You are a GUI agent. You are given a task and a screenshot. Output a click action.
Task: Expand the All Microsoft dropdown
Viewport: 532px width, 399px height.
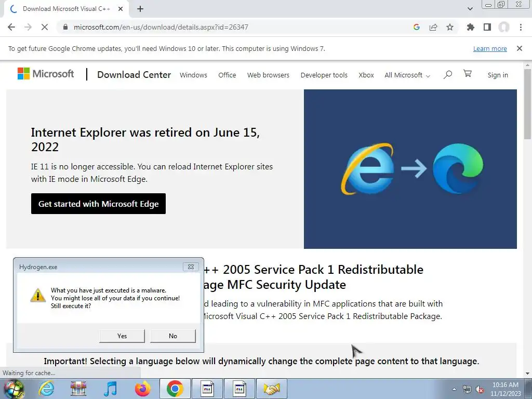click(x=407, y=75)
